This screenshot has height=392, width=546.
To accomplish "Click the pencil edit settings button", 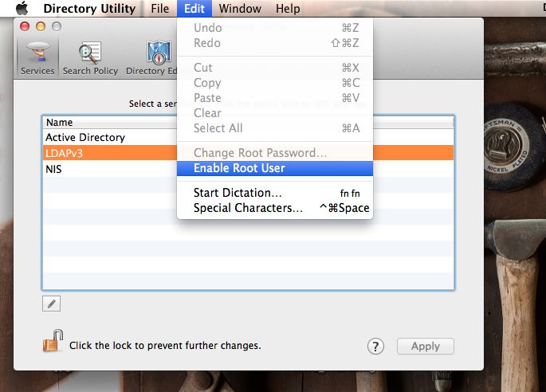I will click(x=51, y=304).
